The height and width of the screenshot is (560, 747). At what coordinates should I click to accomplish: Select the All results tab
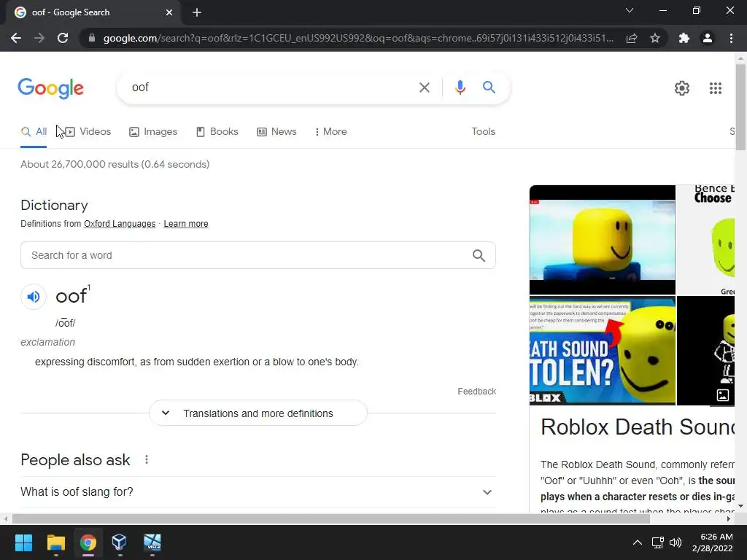pos(34,132)
